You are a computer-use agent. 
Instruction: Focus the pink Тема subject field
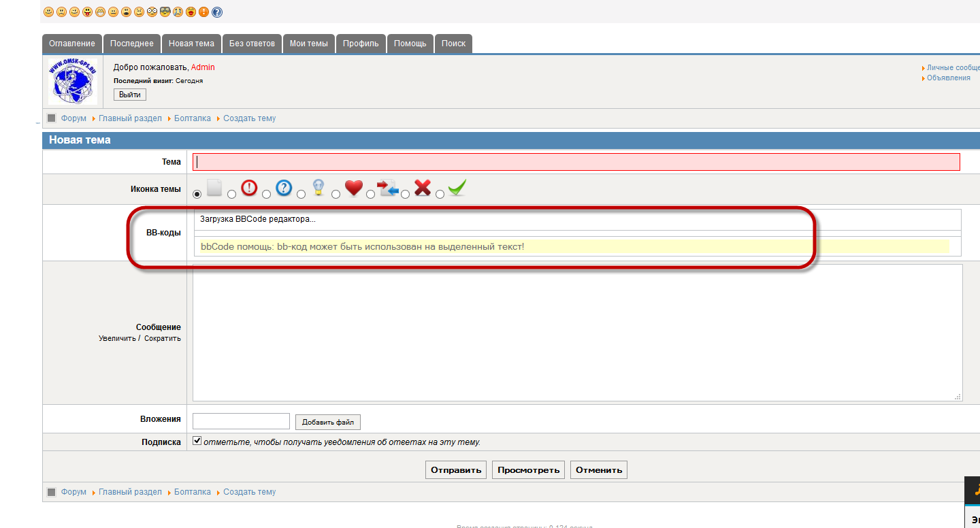tap(576, 162)
